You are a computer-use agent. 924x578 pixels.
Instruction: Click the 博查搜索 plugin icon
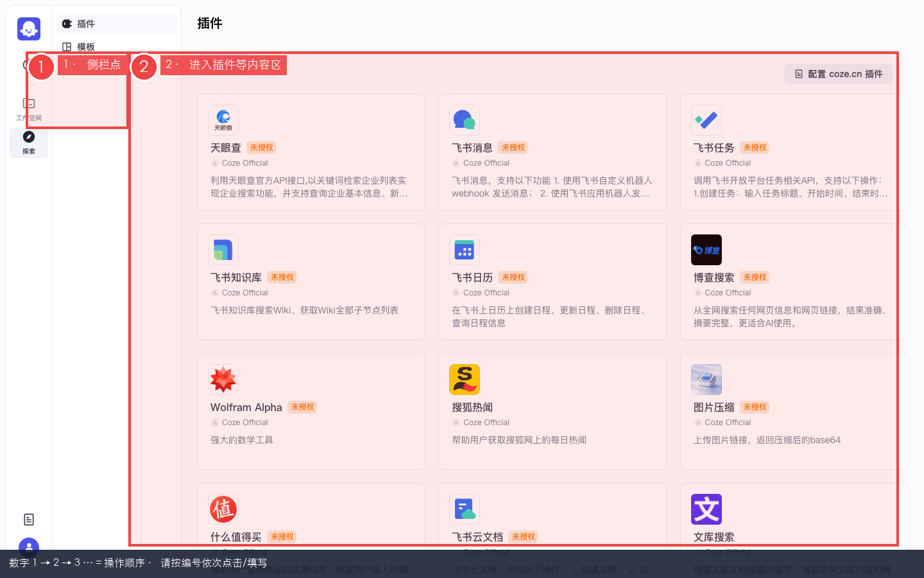706,250
